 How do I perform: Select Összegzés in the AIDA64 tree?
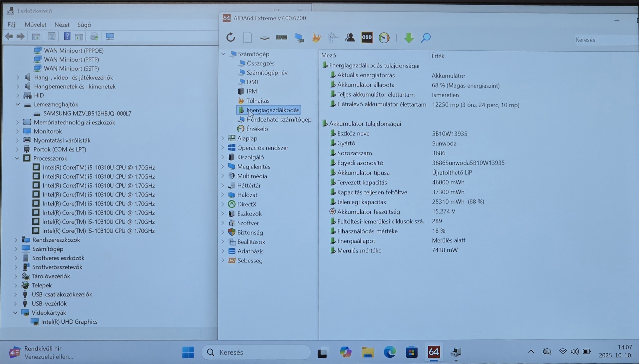(260, 63)
